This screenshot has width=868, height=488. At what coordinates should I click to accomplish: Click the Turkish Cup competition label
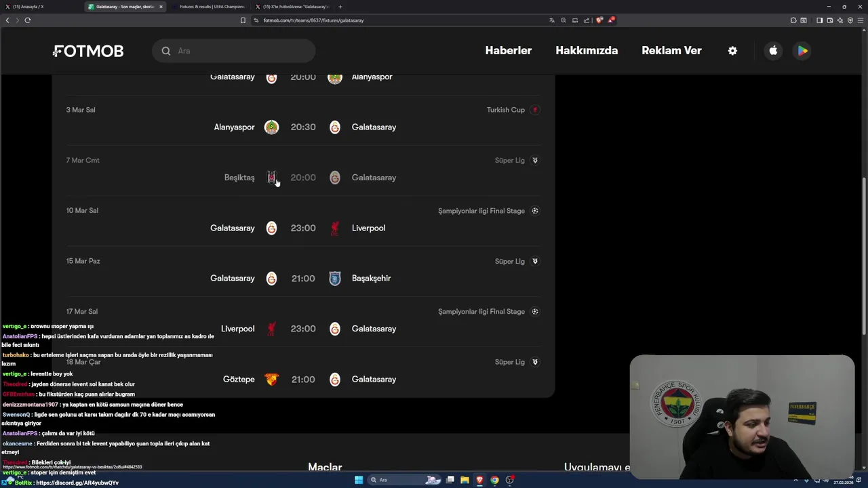point(506,110)
